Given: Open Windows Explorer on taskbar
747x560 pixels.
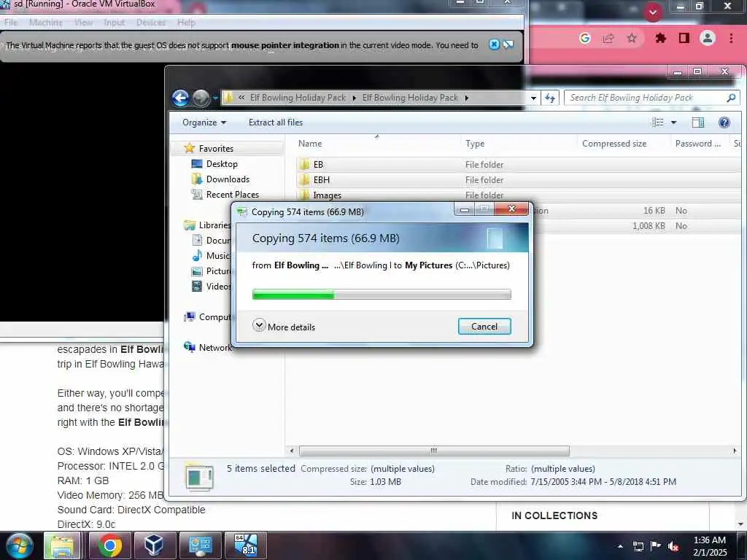Looking at the screenshot, I should click(61, 545).
